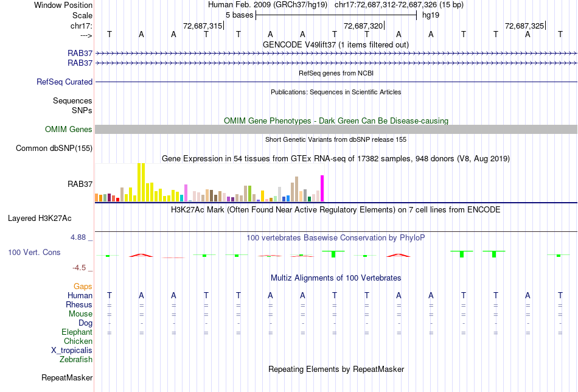This screenshot has height=392, width=578.
Task: Click the lower RAB37 transcript label in GENCODE
Action: pos(80,63)
